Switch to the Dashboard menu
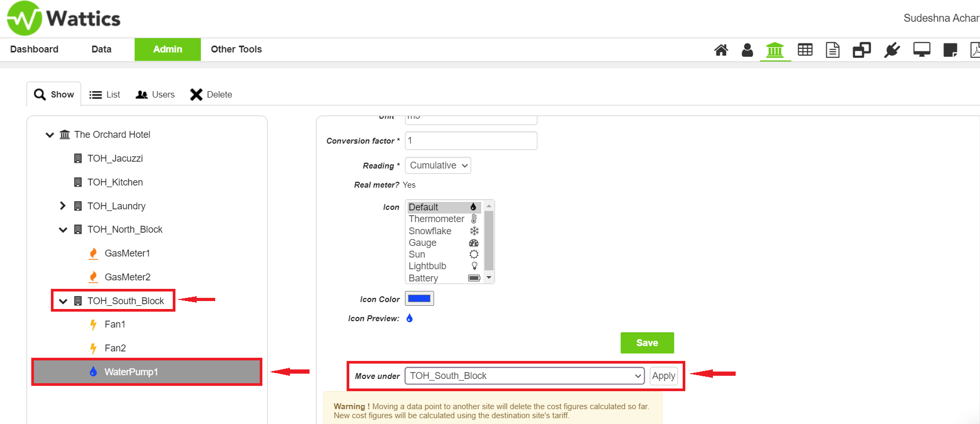Viewport: 980px width, 424px height. [34, 49]
